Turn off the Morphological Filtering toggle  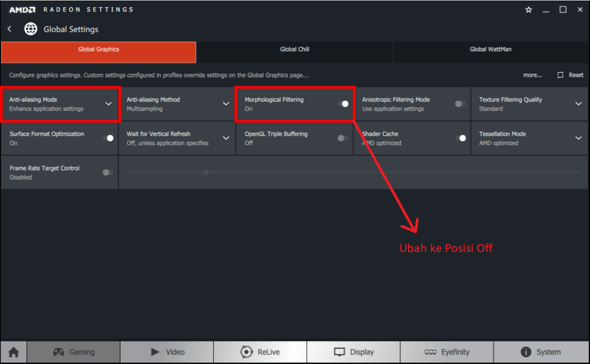(343, 104)
